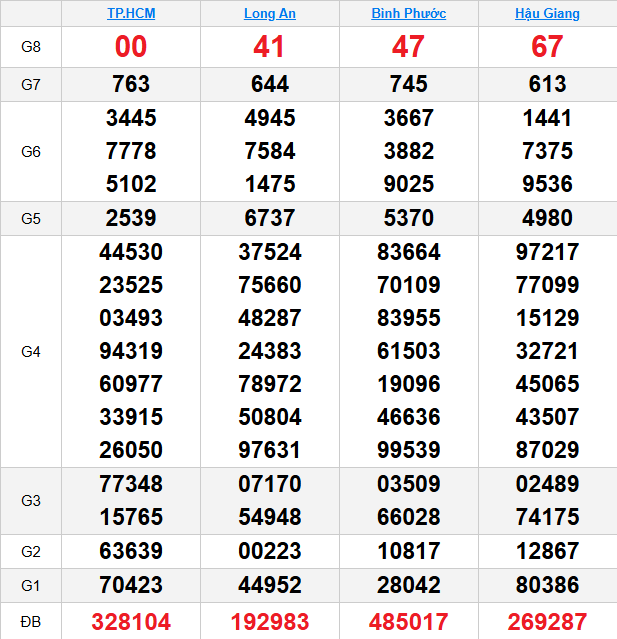Click G6 value 7584
This screenshot has height=639, width=617.
point(270,151)
